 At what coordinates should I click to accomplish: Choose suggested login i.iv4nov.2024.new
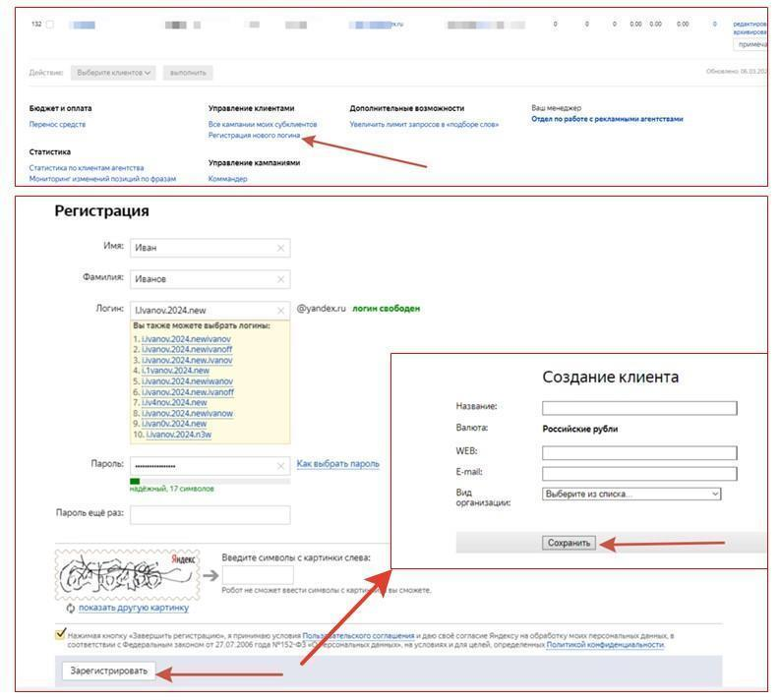point(174,403)
